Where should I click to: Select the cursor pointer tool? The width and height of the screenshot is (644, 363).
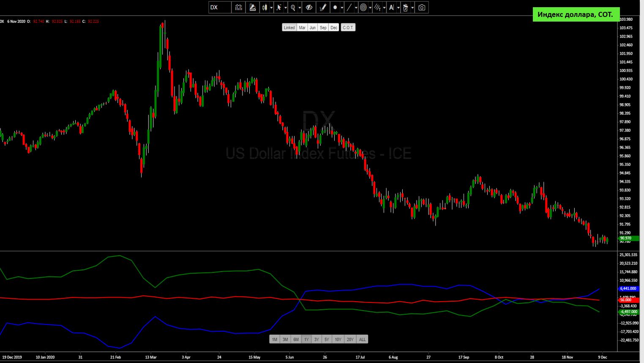pyautogui.click(x=278, y=8)
